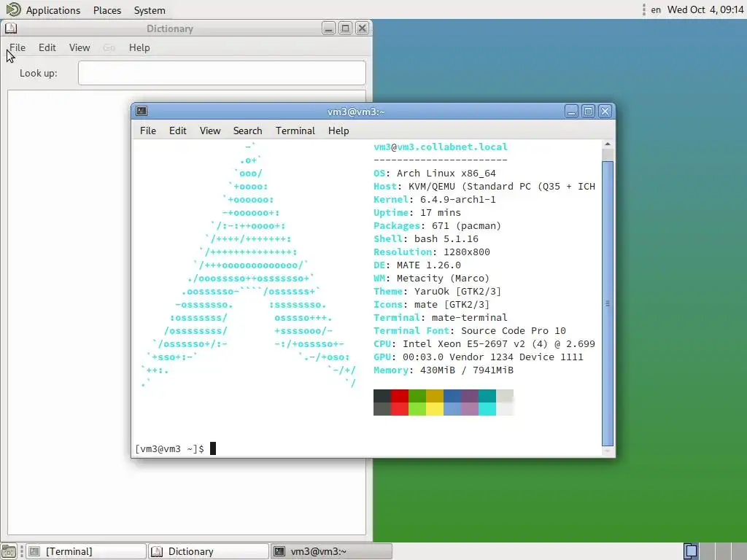Click the text vm3@vm3.collabnet.local
This screenshot has height=560, width=747.
(x=441, y=147)
